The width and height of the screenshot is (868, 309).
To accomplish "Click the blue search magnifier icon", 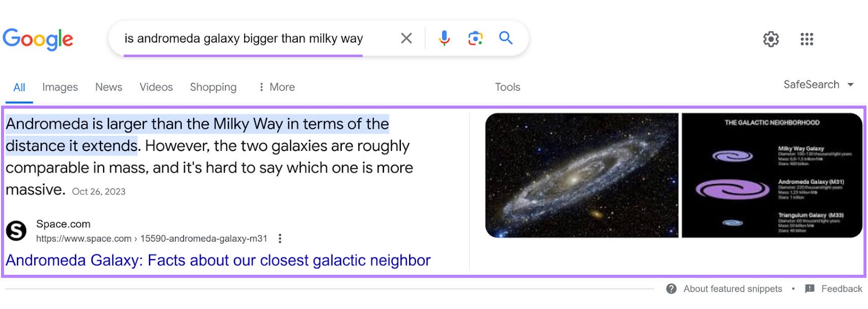I will 506,38.
